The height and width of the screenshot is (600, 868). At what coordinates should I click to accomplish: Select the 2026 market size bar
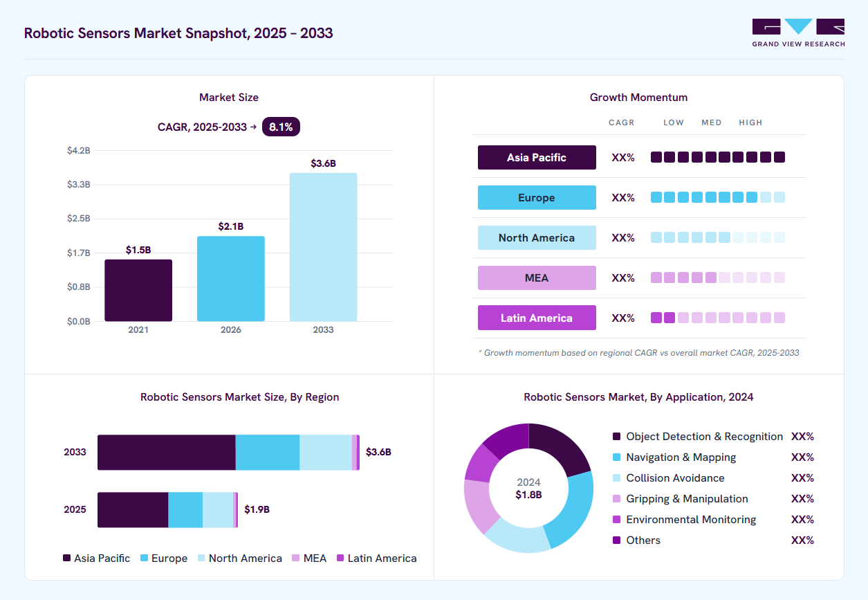pos(231,278)
